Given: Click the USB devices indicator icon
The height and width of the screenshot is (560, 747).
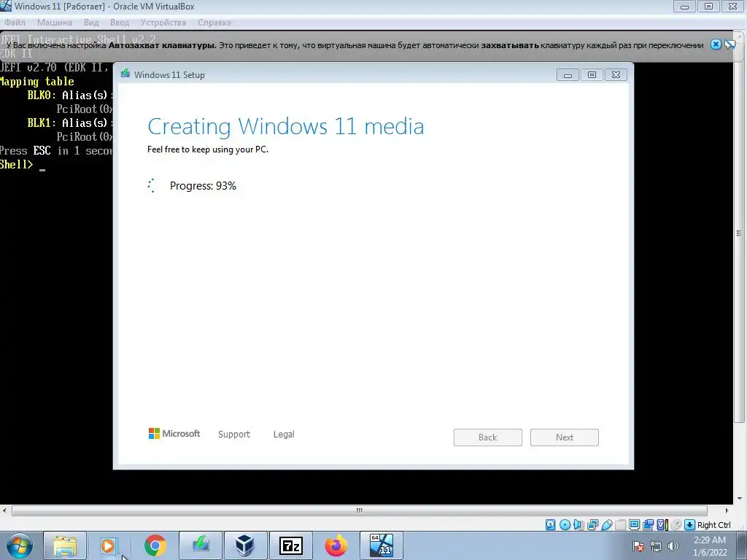Looking at the screenshot, I should click(x=606, y=525).
